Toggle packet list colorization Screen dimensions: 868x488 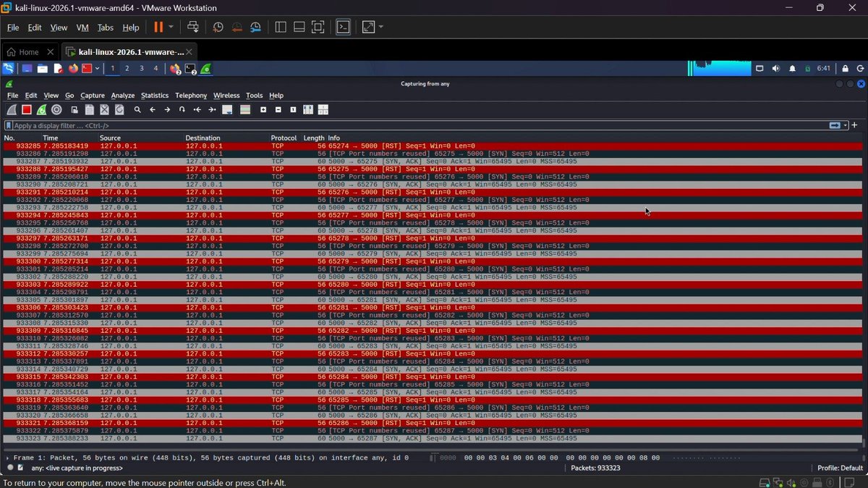(x=245, y=109)
